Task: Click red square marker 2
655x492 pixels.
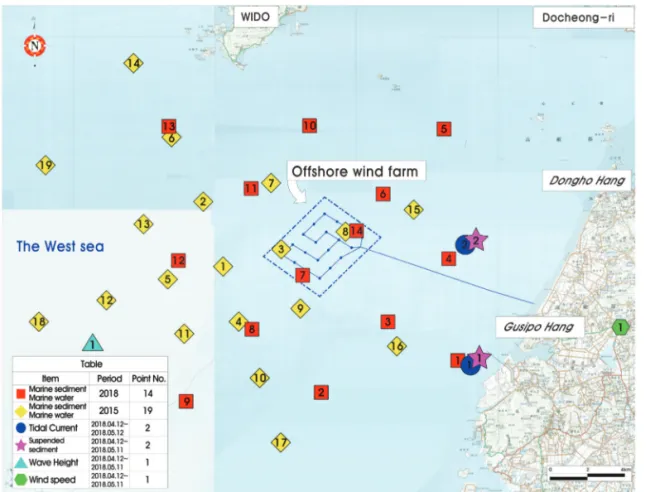Action: tap(321, 392)
